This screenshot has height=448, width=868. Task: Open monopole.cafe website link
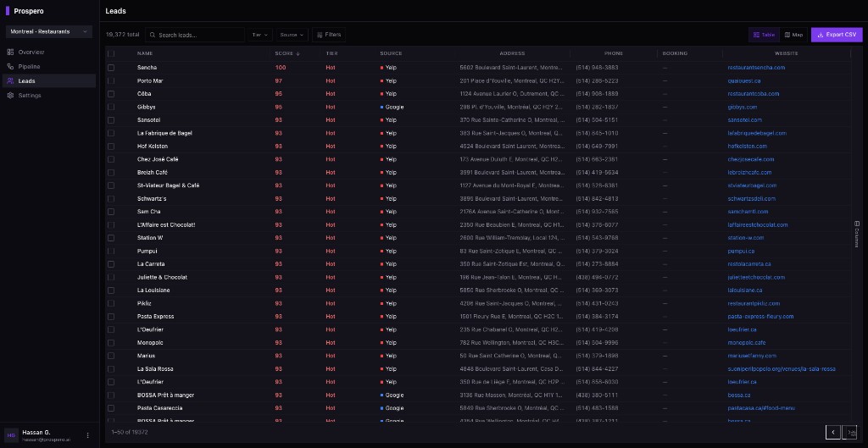point(746,343)
